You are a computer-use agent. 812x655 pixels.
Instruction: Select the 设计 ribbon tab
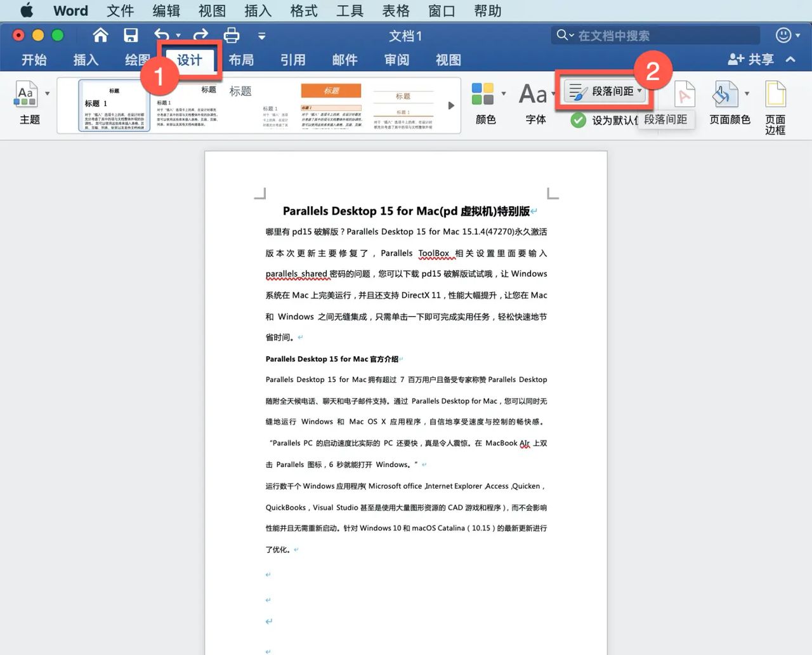pyautogui.click(x=189, y=60)
